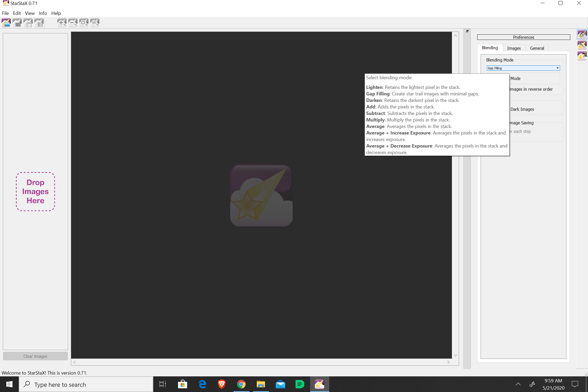The height and width of the screenshot is (392, 588).
Task: Click the vertical scrollbar down arrow
Action: pyautogui.click(x=456, y=355)
